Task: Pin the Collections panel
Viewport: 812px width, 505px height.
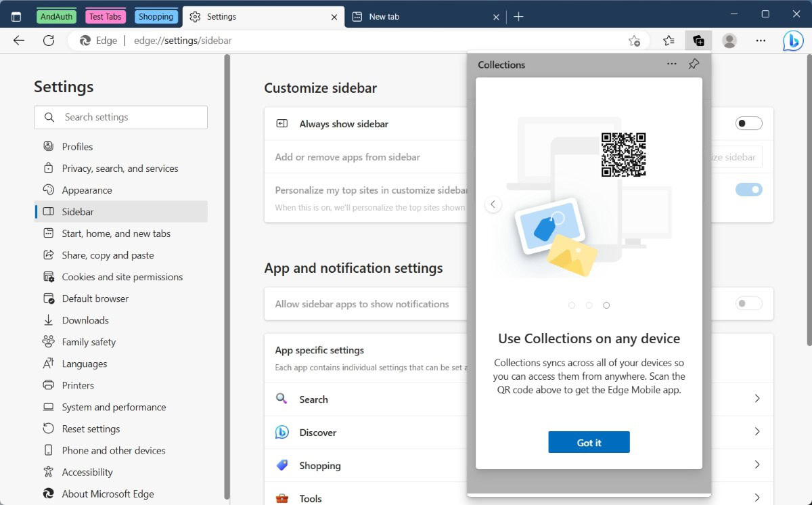Action: pos(694,64)
